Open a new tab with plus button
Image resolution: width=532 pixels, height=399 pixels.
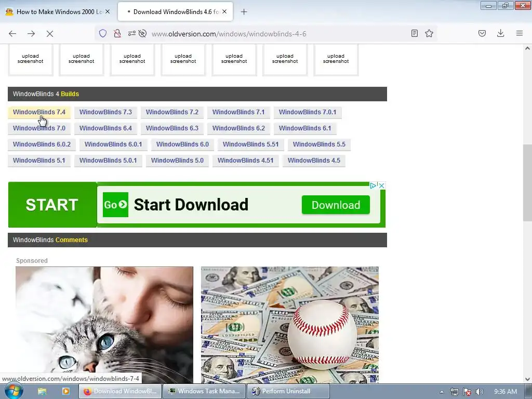point(244,12)
